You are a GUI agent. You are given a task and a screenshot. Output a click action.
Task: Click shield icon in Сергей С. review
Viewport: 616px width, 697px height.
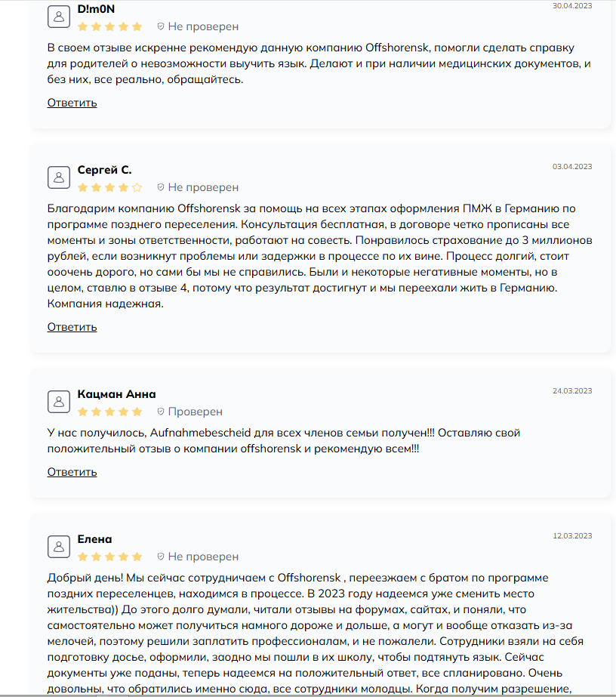(x=161, y=187)
